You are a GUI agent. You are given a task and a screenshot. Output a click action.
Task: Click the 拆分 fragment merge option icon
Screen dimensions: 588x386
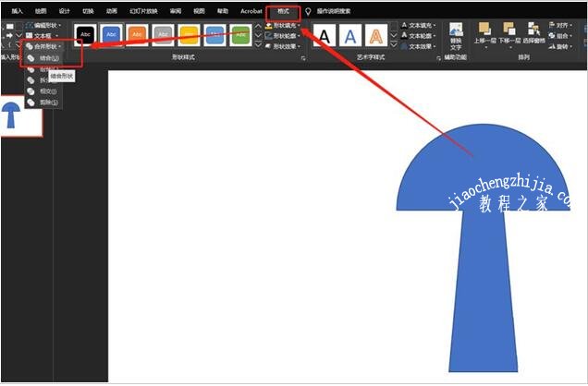[31, 80]
